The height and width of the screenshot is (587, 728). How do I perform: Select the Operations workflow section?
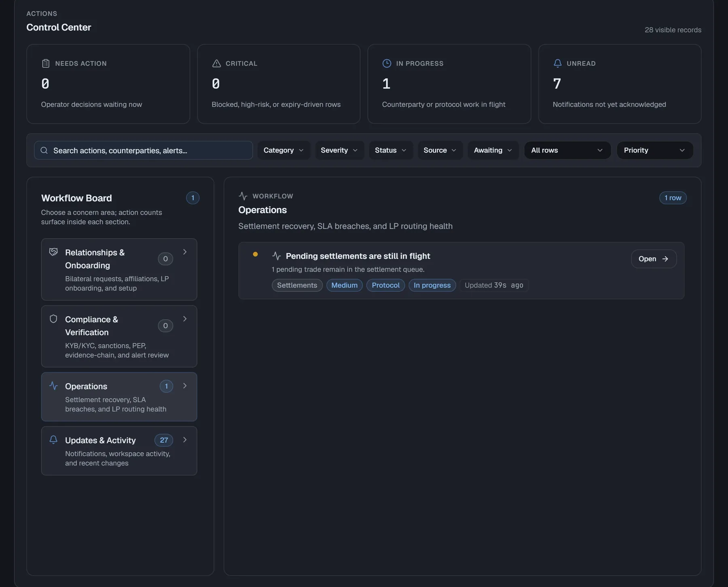pos(119,397)
